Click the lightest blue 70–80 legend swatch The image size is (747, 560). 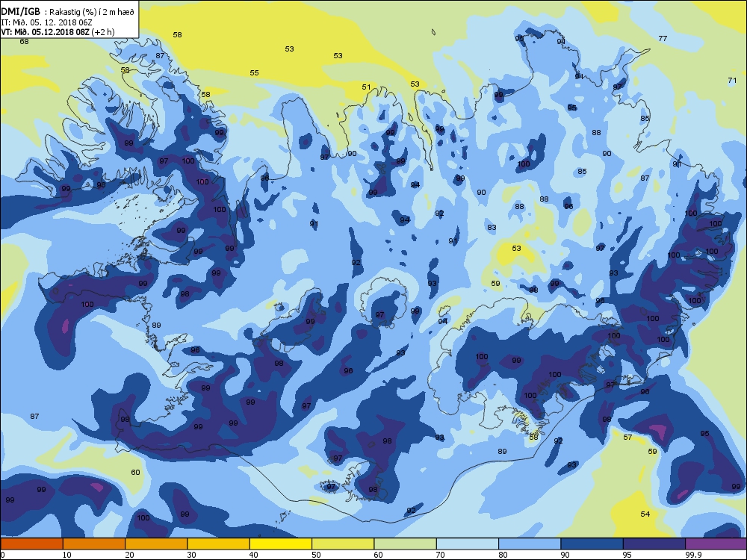pos(468,544)
